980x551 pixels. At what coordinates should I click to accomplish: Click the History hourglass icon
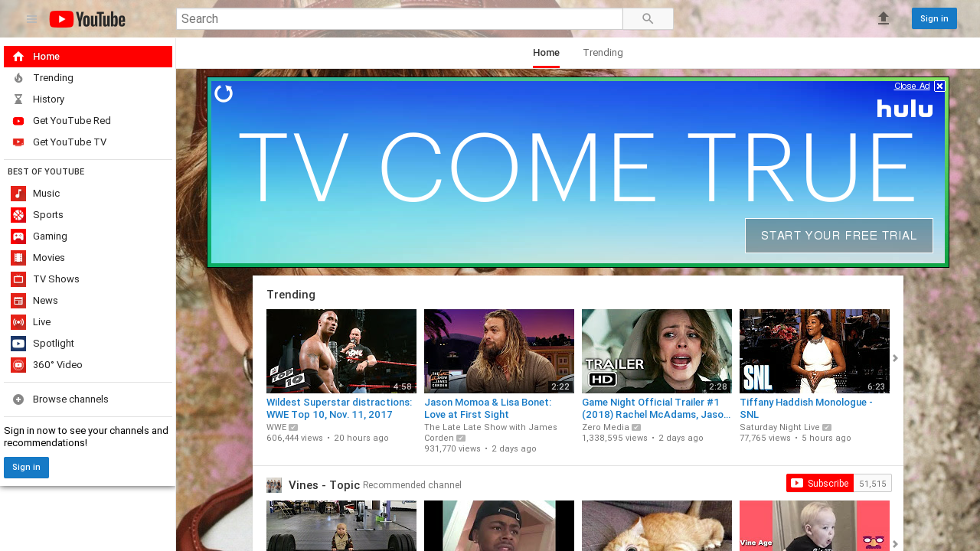[18, 99]
